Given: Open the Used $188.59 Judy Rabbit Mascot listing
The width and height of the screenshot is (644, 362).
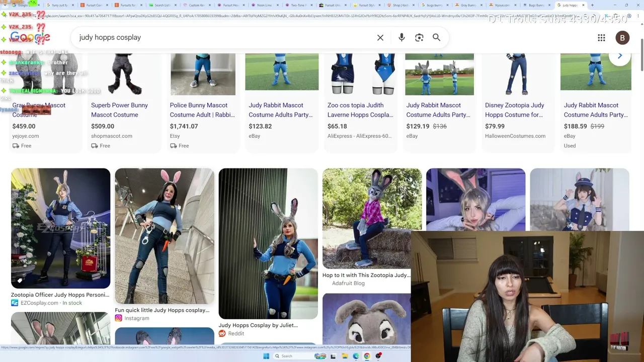Looking at the screenshot, I should pyautogui.click(x=596, y=110).
